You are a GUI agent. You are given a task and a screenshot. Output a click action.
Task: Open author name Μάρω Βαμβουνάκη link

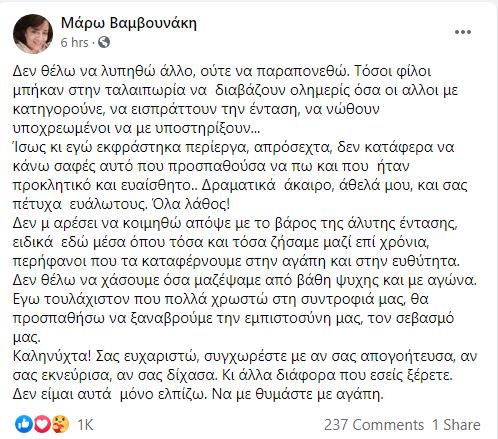[x=129, y=23]
